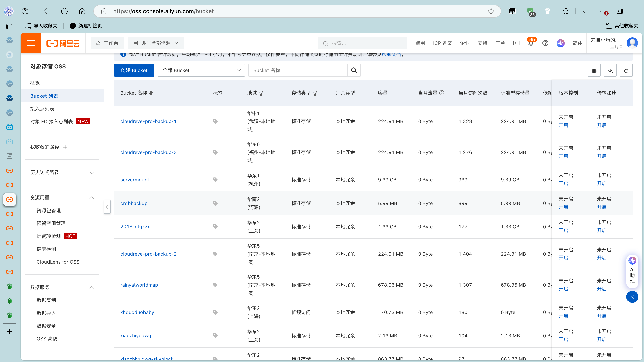Viewport: 644px width, 362px height.
Task: Open bucket xhduoduobaby
Action: [137, 312]
